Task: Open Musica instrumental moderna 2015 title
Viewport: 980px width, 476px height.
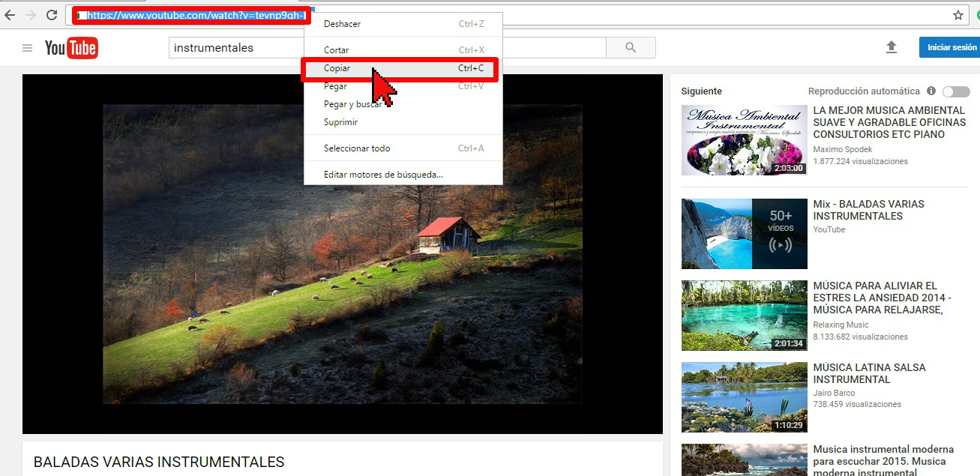Action: (884, 460)
